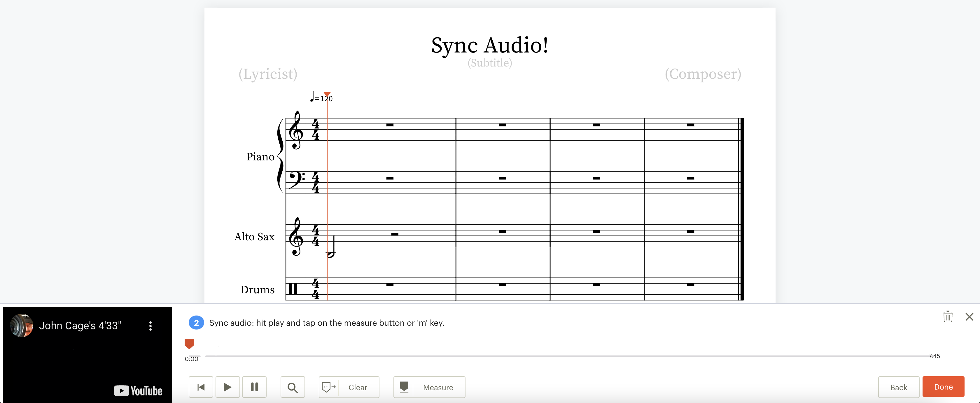Select the Alto Sax treble clef
The height and width of the screenshot is (403, 980).
(x=296, y=236)
